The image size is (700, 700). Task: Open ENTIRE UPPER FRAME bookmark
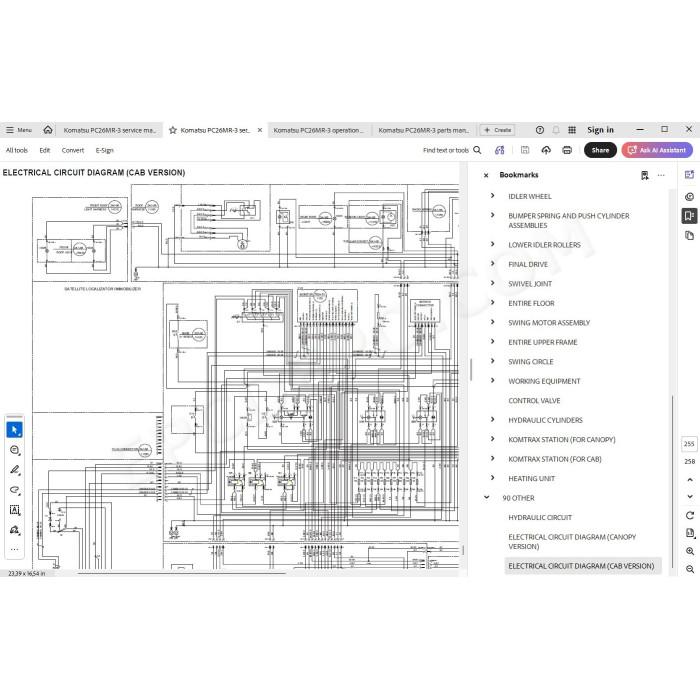pyautogui.click(x=542, y=342)
